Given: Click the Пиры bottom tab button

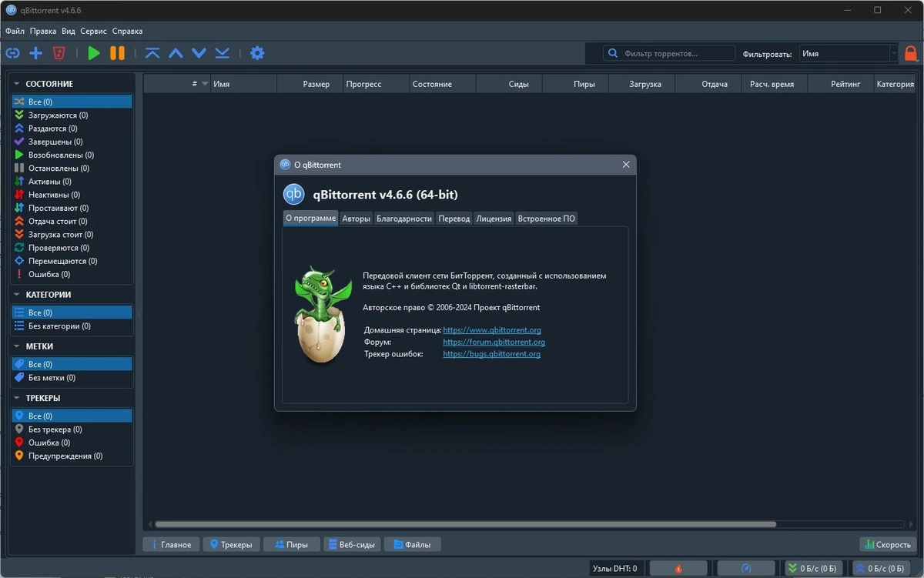Looking at the screenshot, I should coord(292,544).
